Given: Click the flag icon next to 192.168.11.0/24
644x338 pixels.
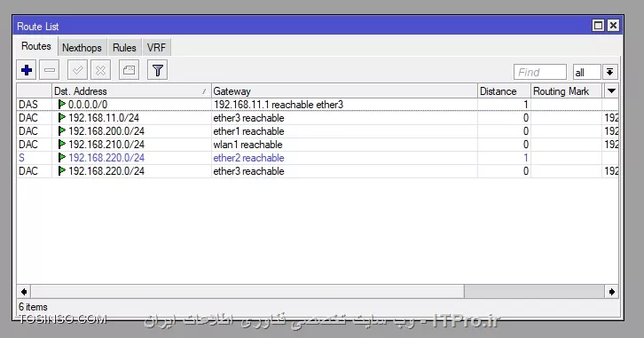Looking at the screenshot, I should click(61, 118).
